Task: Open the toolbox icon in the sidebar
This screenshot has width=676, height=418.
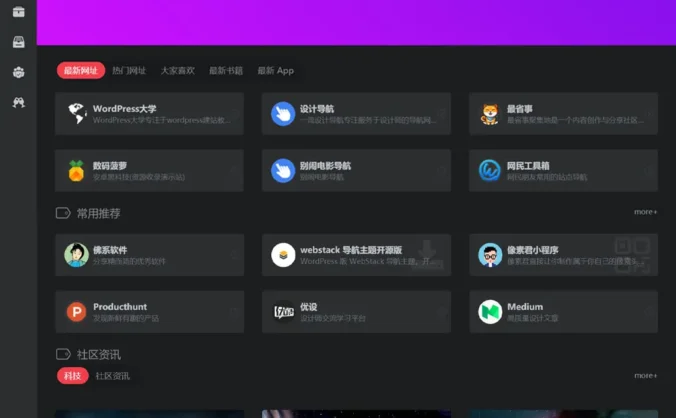Action: pos(19,12)
